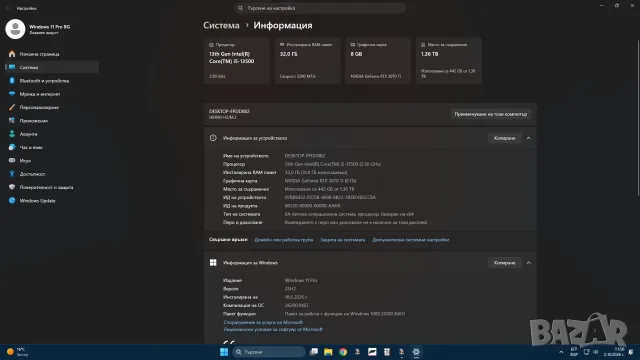Click the settings page vertical scrollbar

638,118
